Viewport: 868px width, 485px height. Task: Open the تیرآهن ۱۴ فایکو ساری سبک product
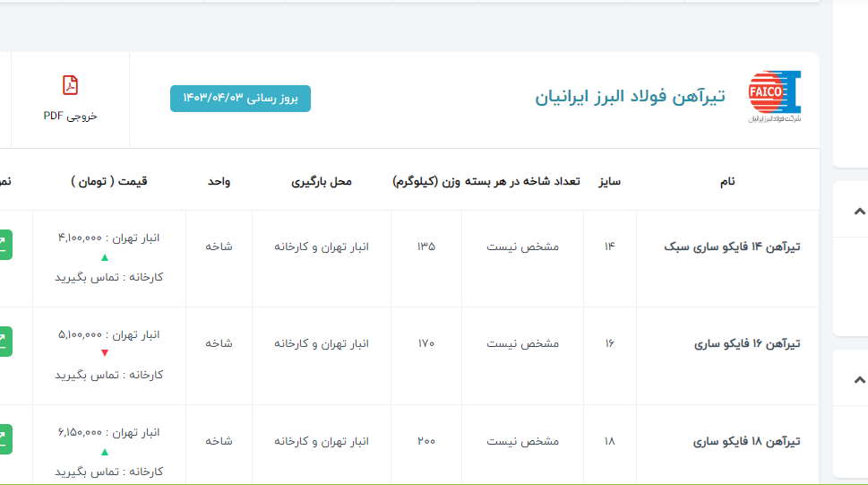pos(732,246)
